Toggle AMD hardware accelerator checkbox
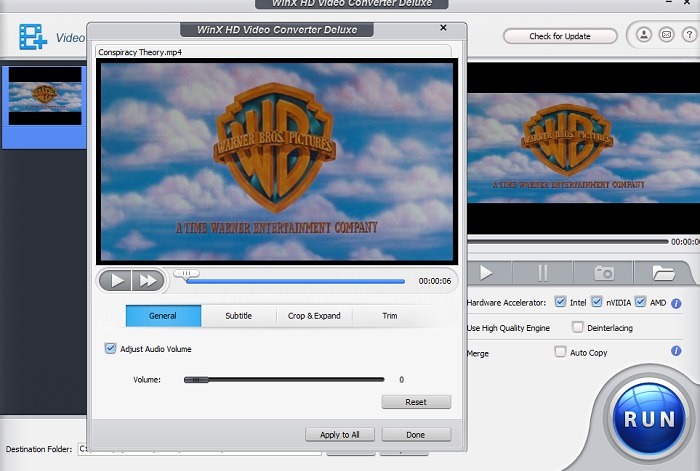This screenshot has width=700, height=471. tap(640, 302)
